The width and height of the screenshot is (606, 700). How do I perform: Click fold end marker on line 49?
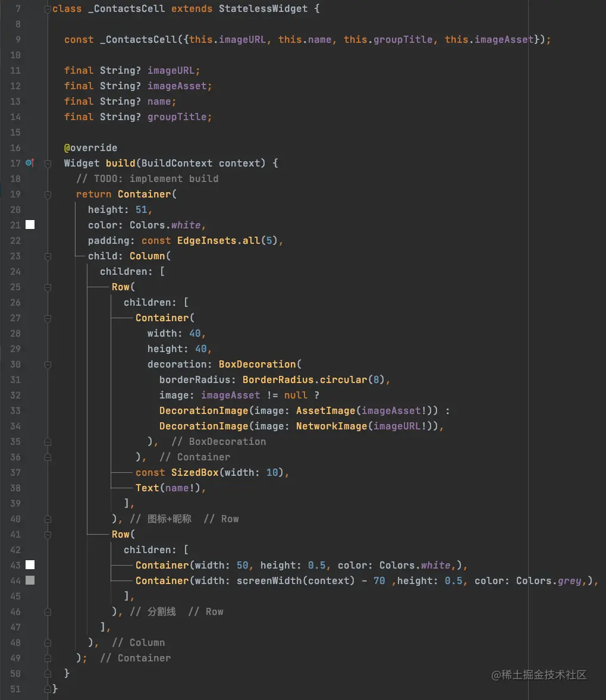coord(48,658)
